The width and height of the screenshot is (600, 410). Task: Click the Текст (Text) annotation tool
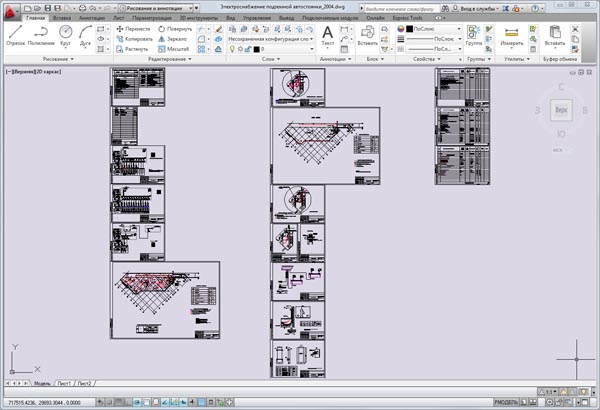[328, 37]
